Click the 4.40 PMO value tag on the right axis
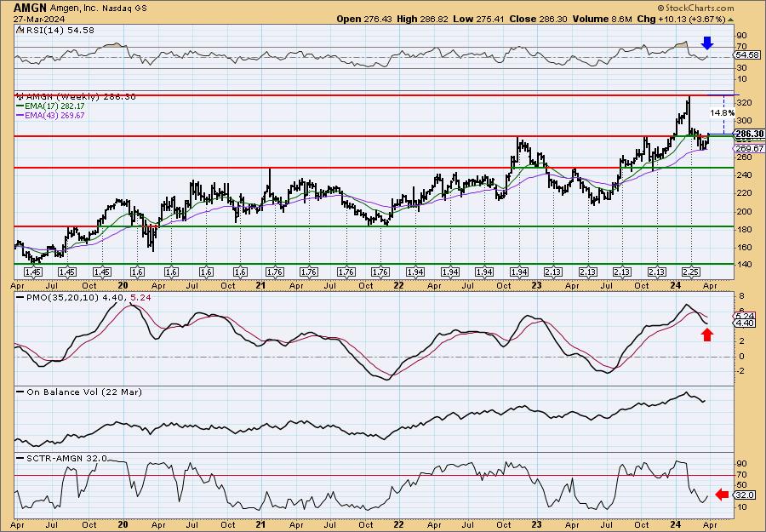Screen dimensions: 766x532 746,323
